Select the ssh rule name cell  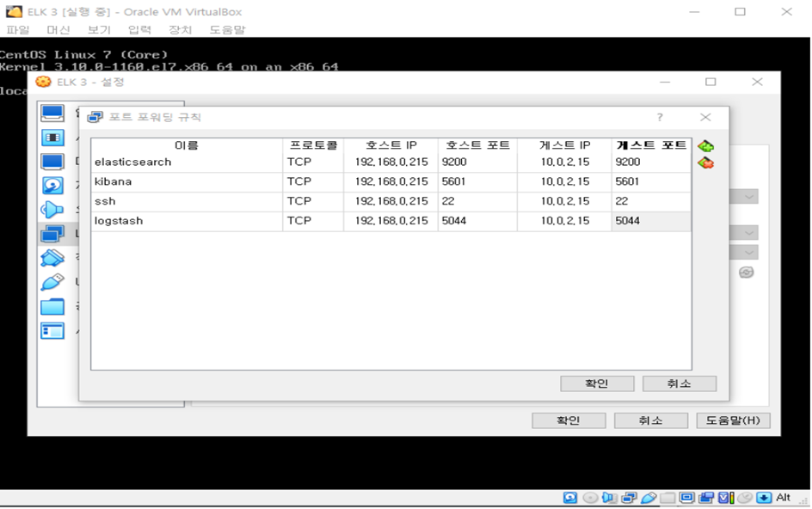pos(187,201)
